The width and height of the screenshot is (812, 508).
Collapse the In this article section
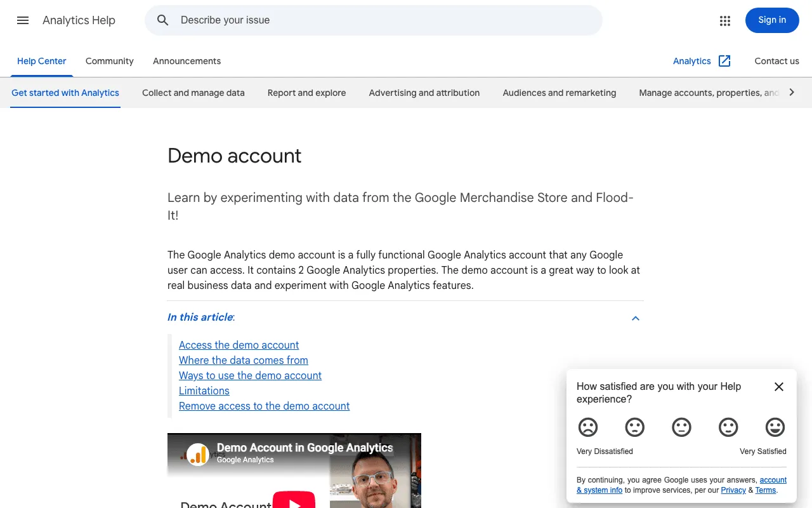click(x=636, y=318)
